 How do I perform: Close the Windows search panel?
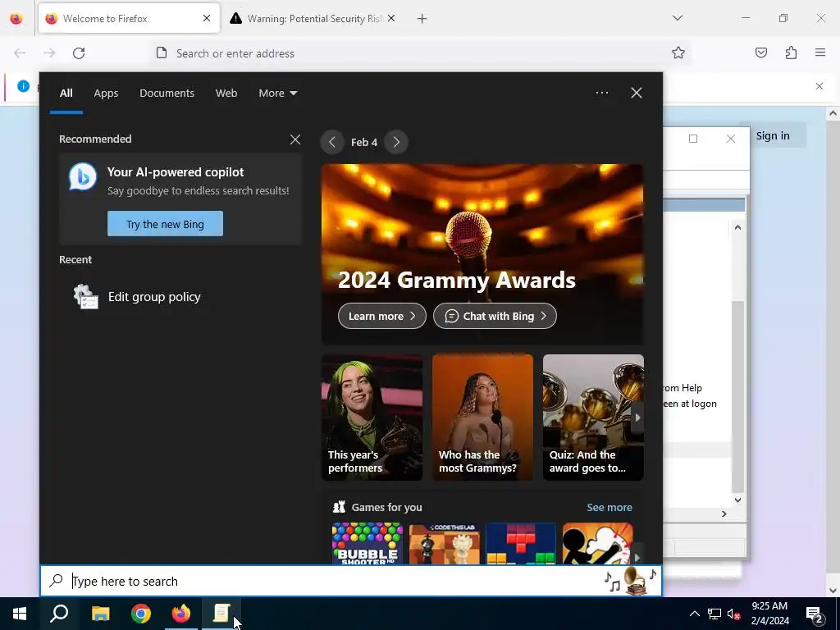pos(637,93)
